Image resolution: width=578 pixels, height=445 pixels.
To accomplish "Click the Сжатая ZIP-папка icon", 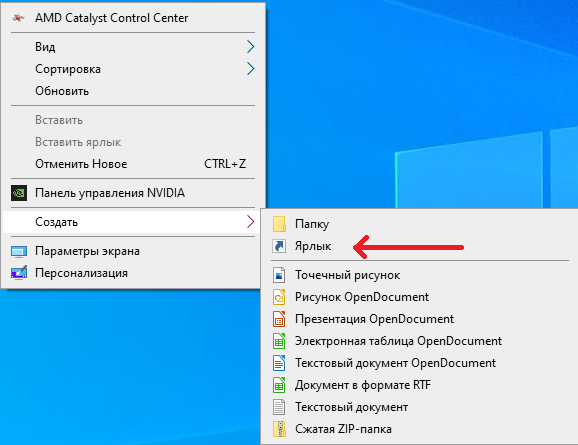I will click(279, 429).
